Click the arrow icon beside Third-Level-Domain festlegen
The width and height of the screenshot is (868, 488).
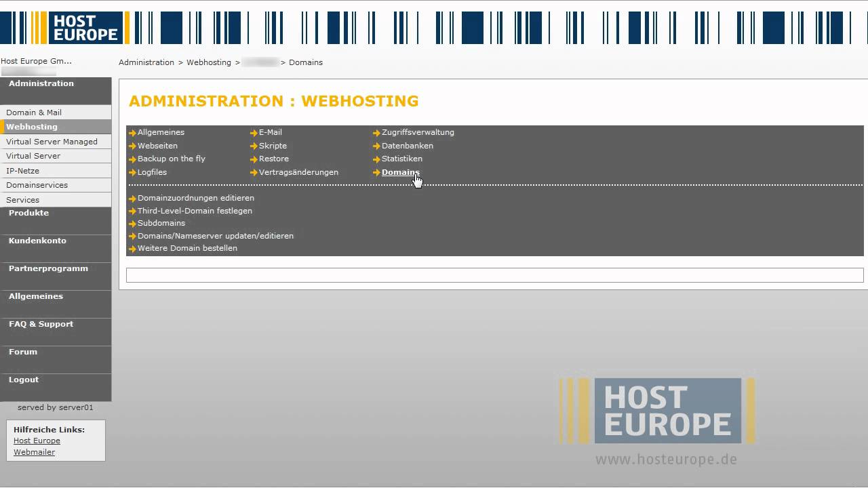click(x=132, y=211)
